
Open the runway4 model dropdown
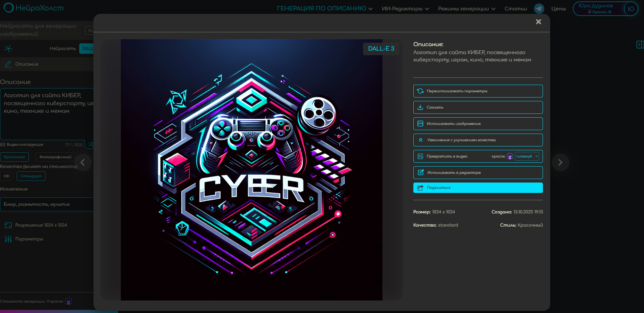tap(527, 156)
